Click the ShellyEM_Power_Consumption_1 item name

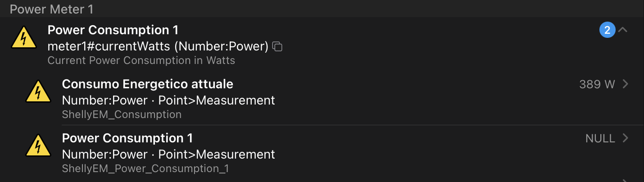145,168
